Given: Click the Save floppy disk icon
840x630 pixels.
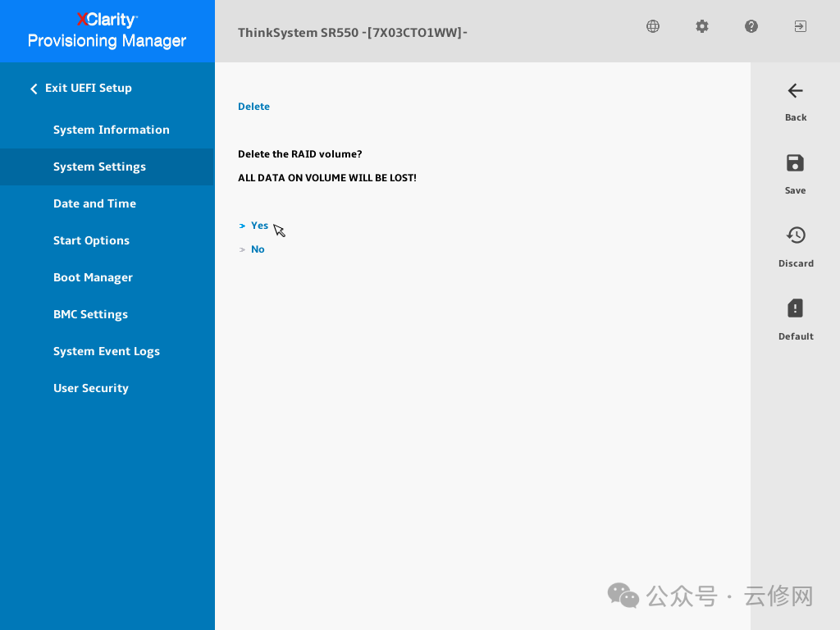Looking at the screenshot, I should click(x=795, y=163).
